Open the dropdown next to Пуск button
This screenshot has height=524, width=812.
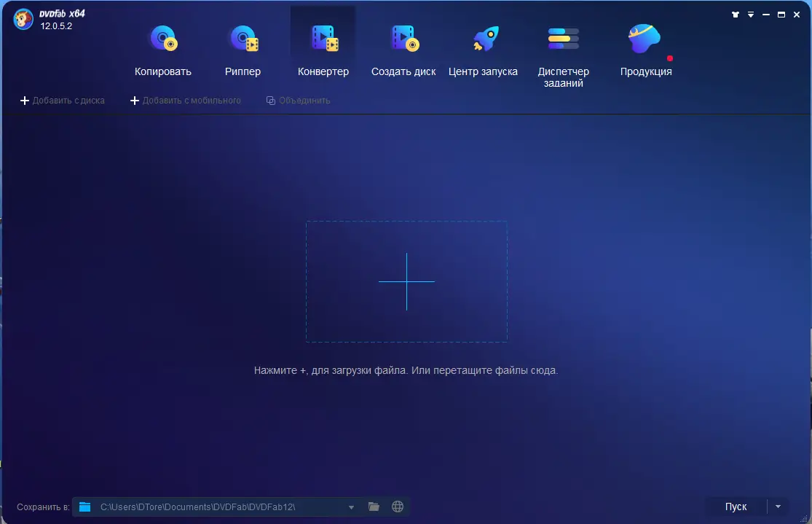(778, 506)
